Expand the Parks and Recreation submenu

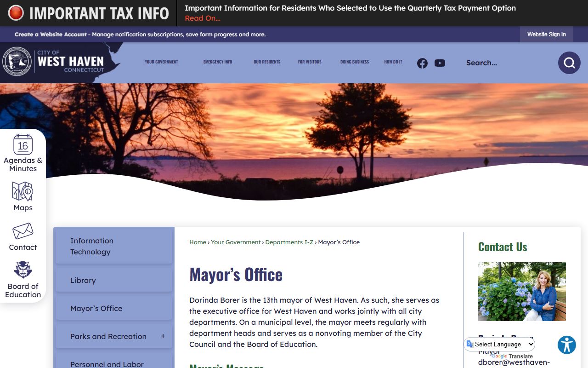click(163, 336)
